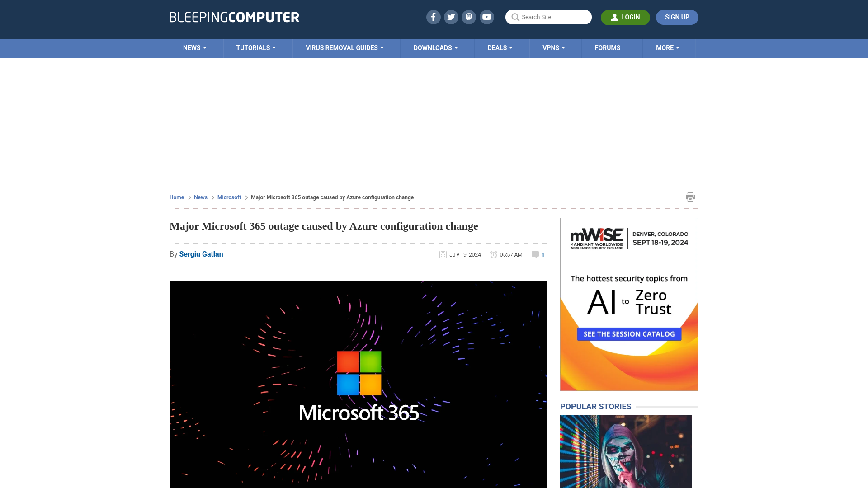Click the clock time icon near 05:57 AM

click(x=494, y=254)
